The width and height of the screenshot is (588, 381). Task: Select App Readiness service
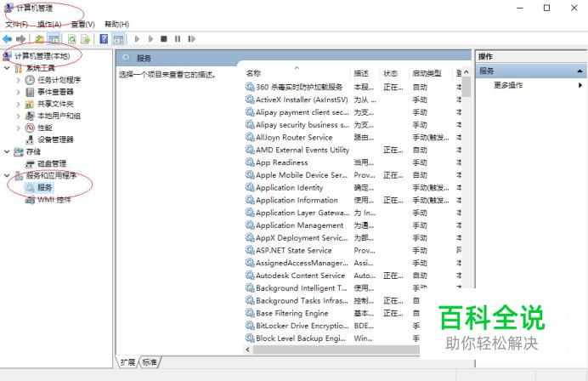(353, 162)
